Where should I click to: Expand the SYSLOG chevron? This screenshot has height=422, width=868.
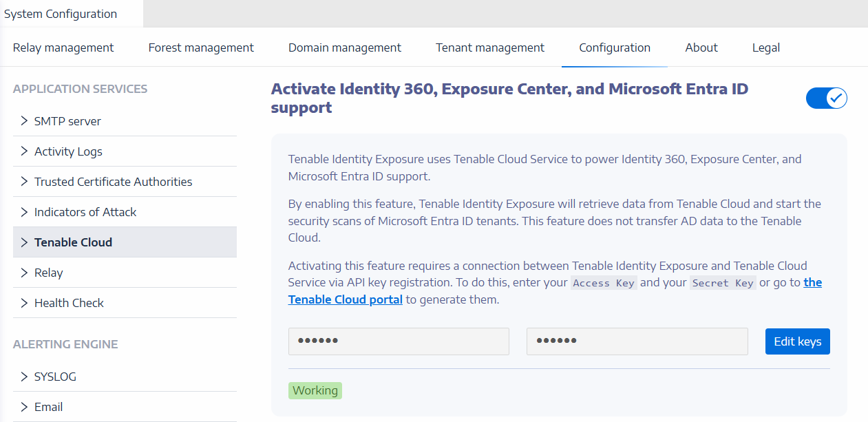25,377
